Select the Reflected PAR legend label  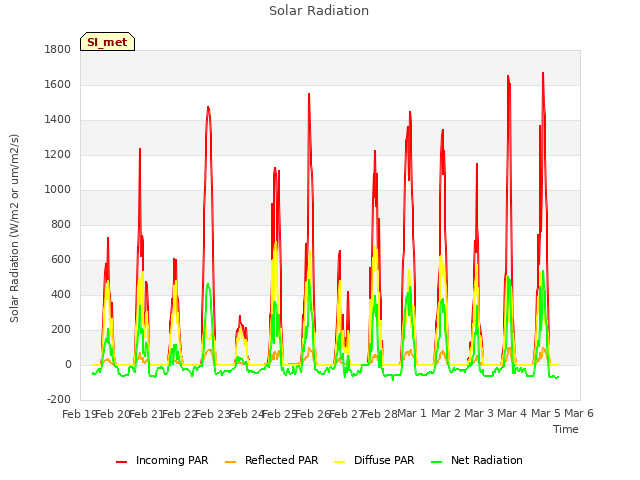click(x=282, y=460)
